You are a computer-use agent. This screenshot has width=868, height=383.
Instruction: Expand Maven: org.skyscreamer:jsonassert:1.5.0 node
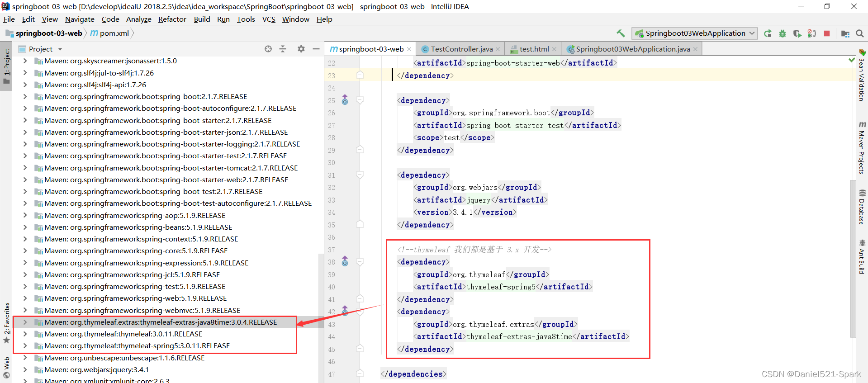(25, 61)
